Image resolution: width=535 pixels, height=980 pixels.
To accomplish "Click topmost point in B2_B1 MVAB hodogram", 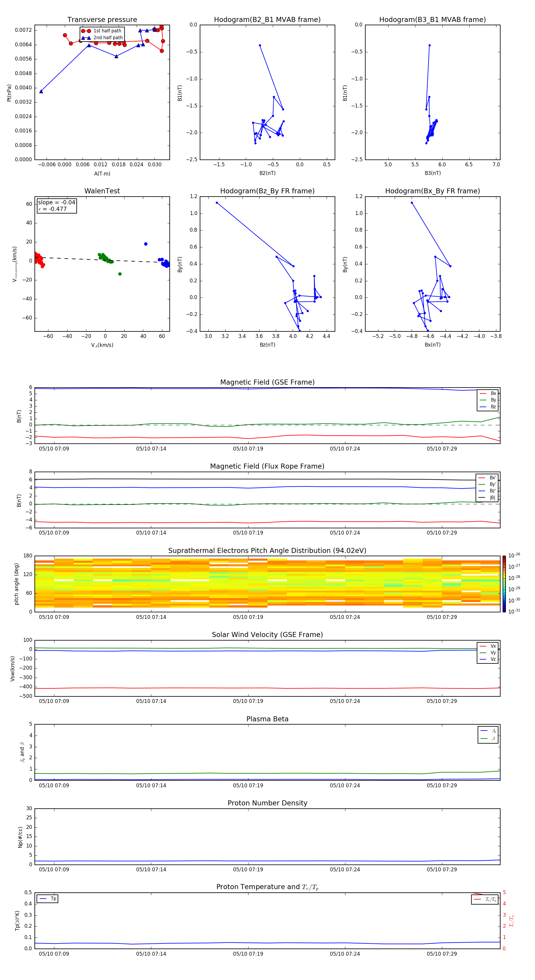I will tap(260, 45).
